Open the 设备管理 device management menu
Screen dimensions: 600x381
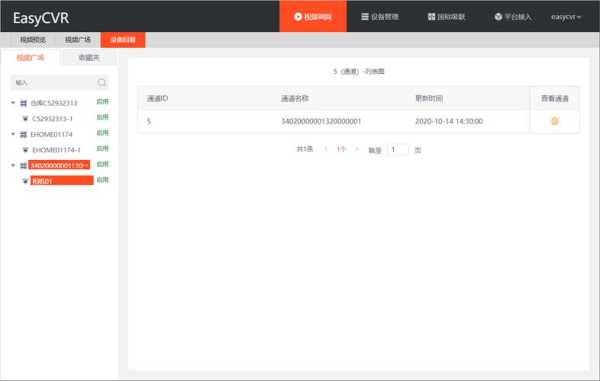tap(380, 17)
